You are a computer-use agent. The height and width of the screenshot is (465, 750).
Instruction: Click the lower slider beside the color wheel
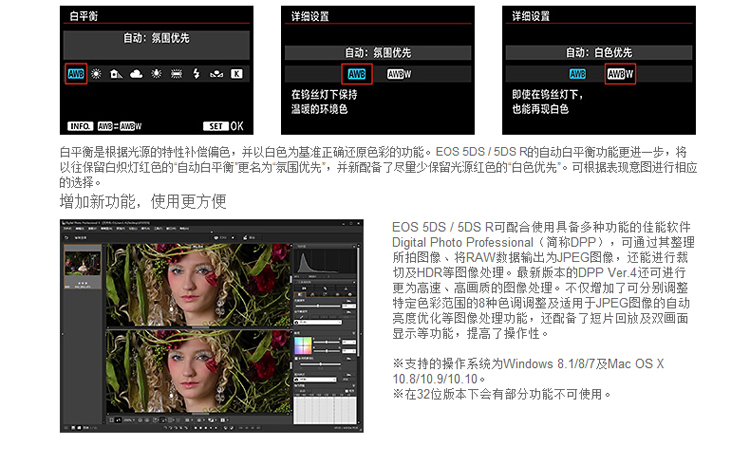point(327,351)
